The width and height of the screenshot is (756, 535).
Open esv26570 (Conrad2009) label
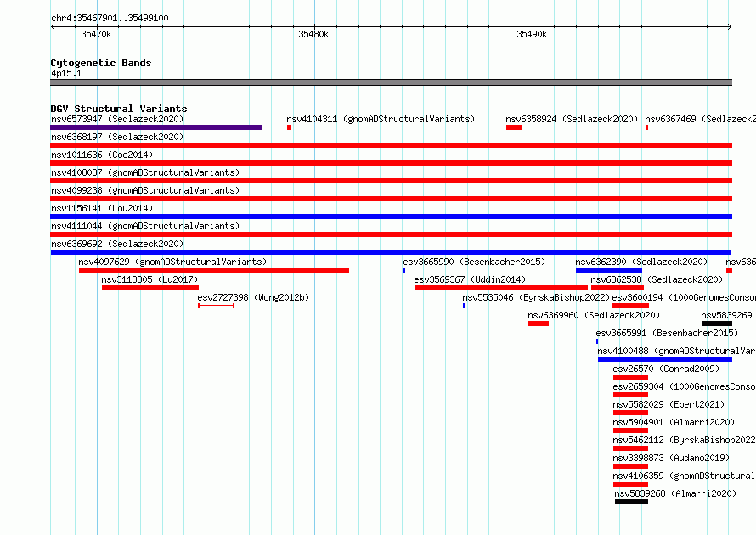pos(666,369)
